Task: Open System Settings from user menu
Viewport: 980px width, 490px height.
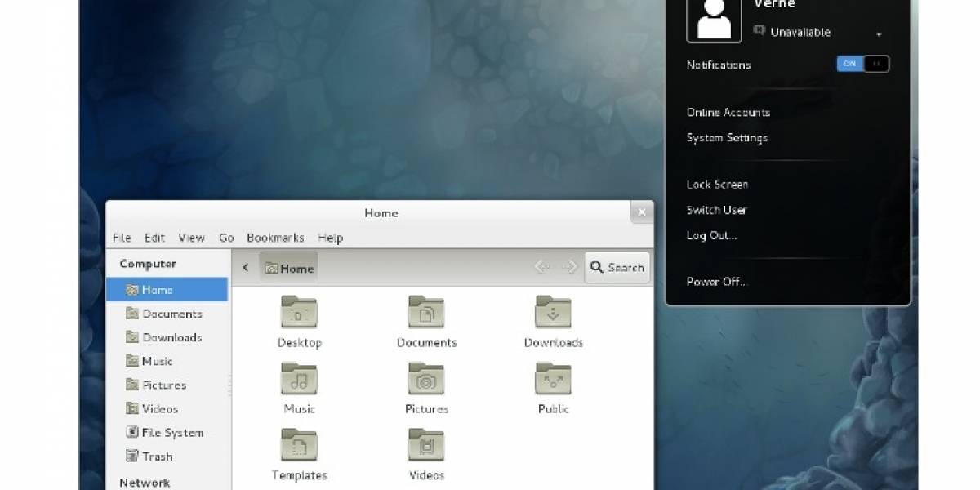Action: (x=727, y=138)
